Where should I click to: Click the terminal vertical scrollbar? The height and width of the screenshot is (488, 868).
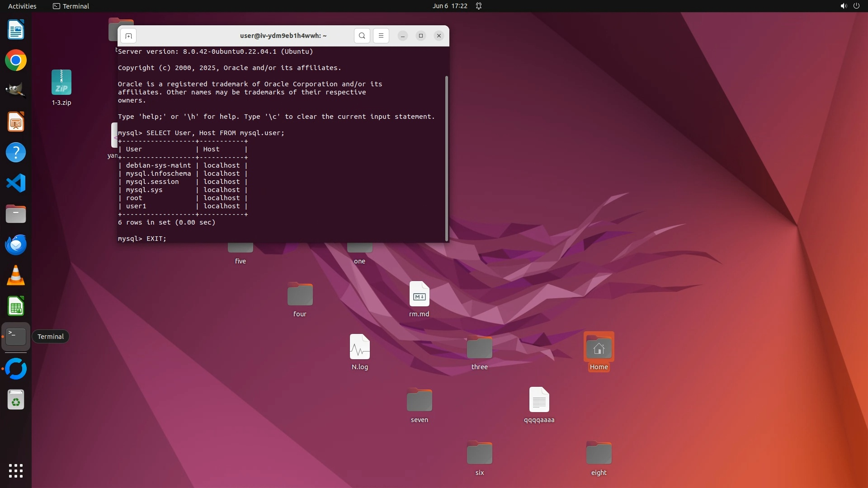[x=447, y=158]
